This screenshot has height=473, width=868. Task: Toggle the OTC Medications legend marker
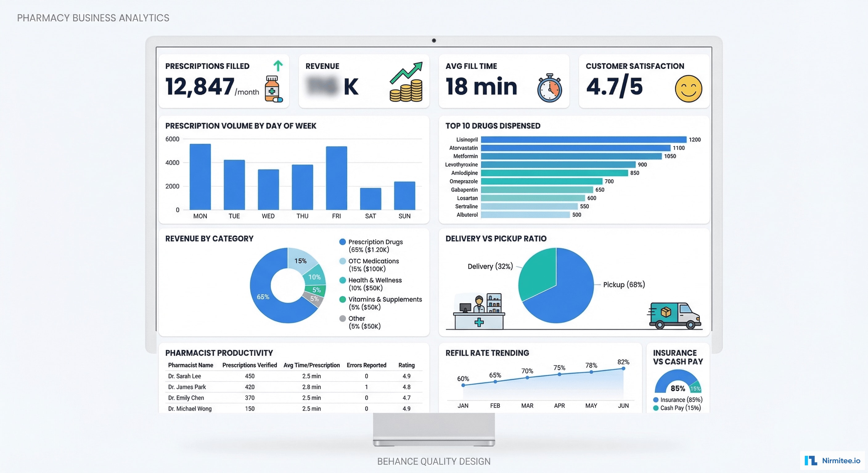tap(342, 261)
